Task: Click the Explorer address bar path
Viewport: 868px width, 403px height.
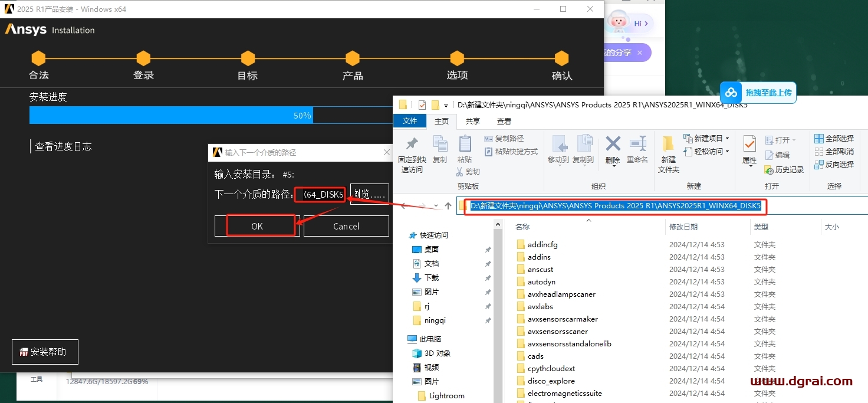Action: pos(615,206)
